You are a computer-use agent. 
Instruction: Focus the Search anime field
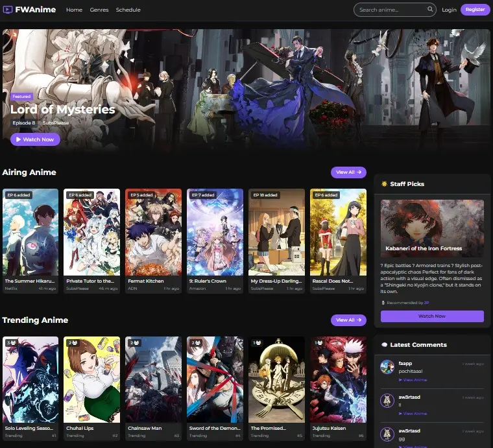pyautogui.click(x=394, y=10)
